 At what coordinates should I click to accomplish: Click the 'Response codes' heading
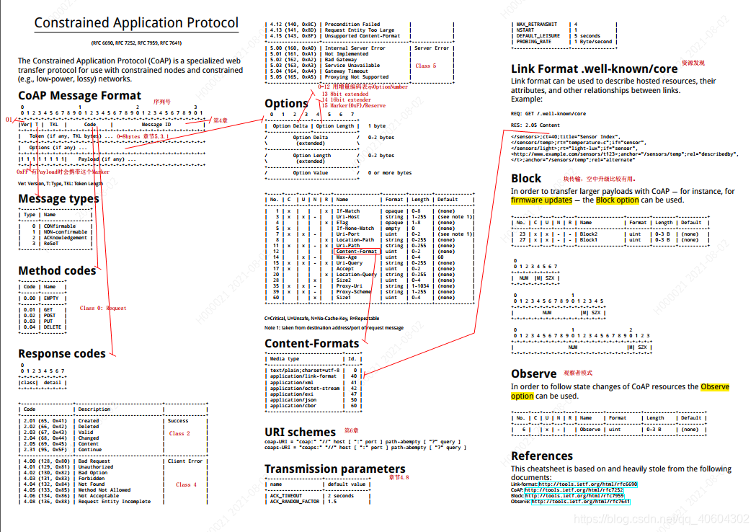(x=62, y=354)
